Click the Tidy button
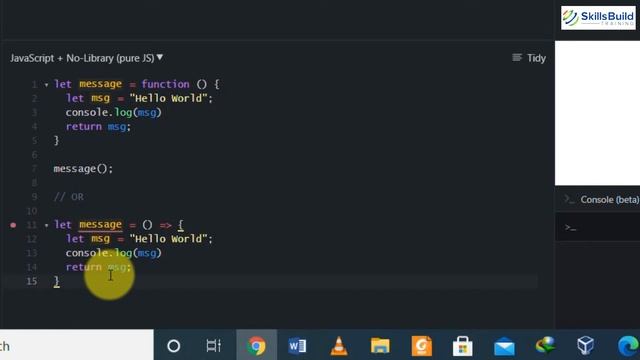Screen dimensions: 640x360 click(x=529, y=58)
